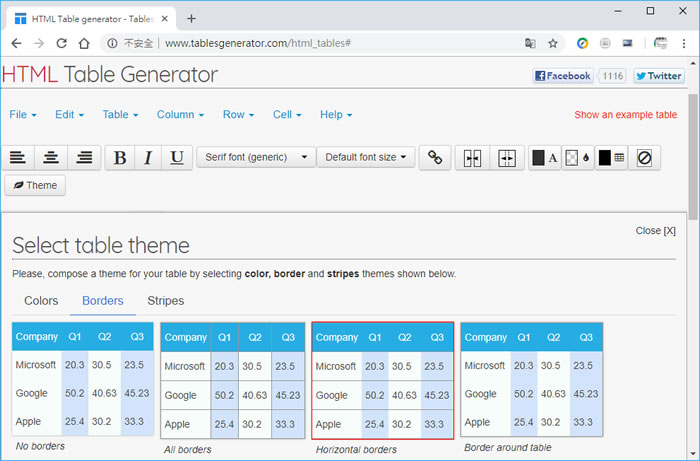Choose the No borders table theme
The image size is (700, 461).
coord(83,379)
